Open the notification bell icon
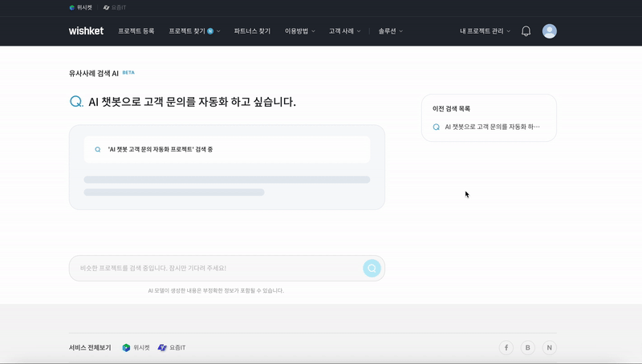This screenshot has width=642, height=364. [526, 31]
